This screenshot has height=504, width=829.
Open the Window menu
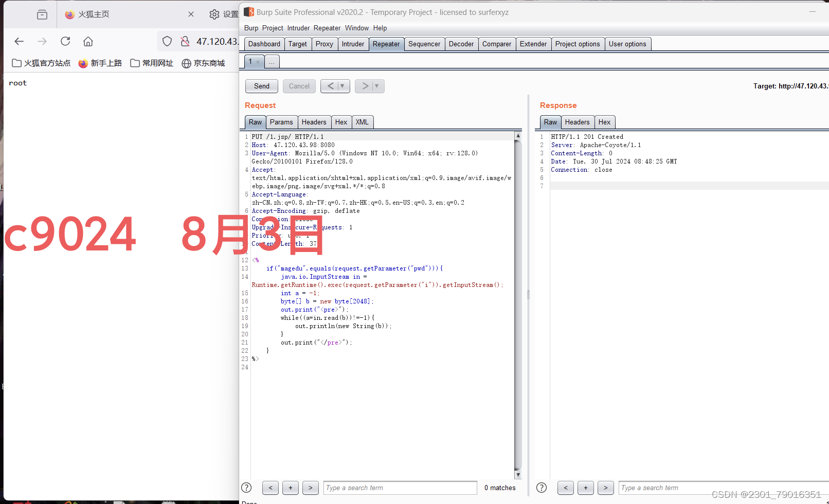click(357, 28)
